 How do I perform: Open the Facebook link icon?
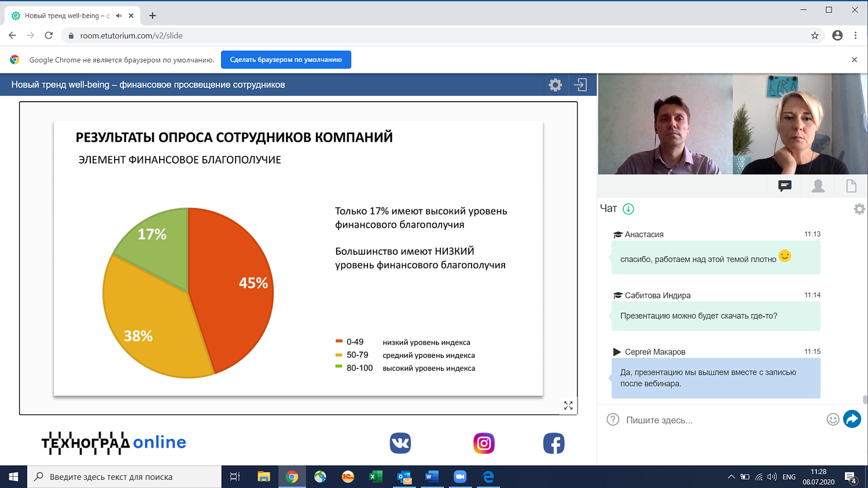554,443
